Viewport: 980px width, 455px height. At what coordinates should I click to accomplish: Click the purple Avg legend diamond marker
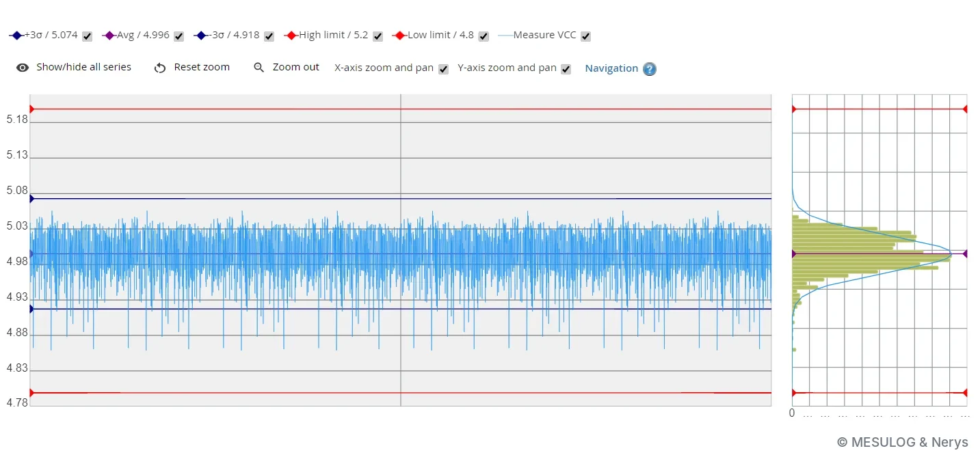click(109, 36)
